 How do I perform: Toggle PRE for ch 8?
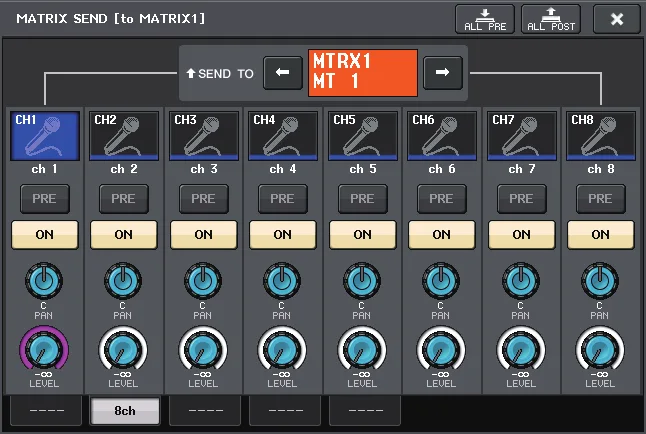601,199
